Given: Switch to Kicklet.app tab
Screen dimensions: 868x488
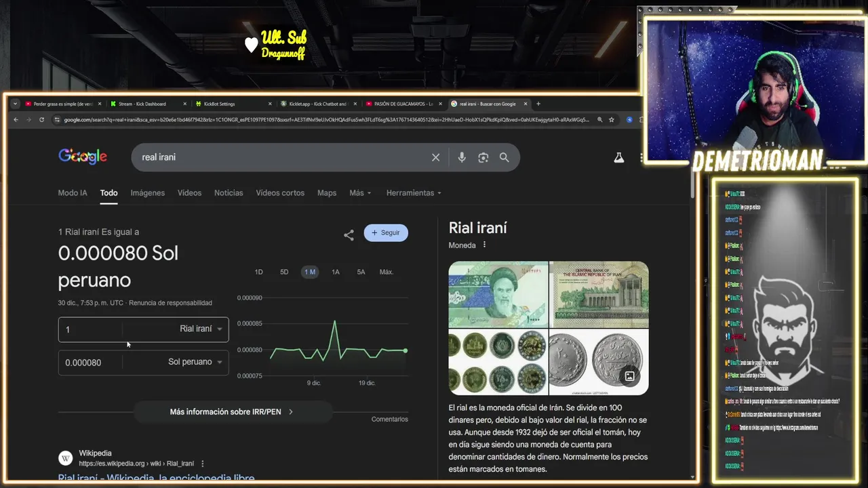Looking at the screenshot, I should [317, 104].
